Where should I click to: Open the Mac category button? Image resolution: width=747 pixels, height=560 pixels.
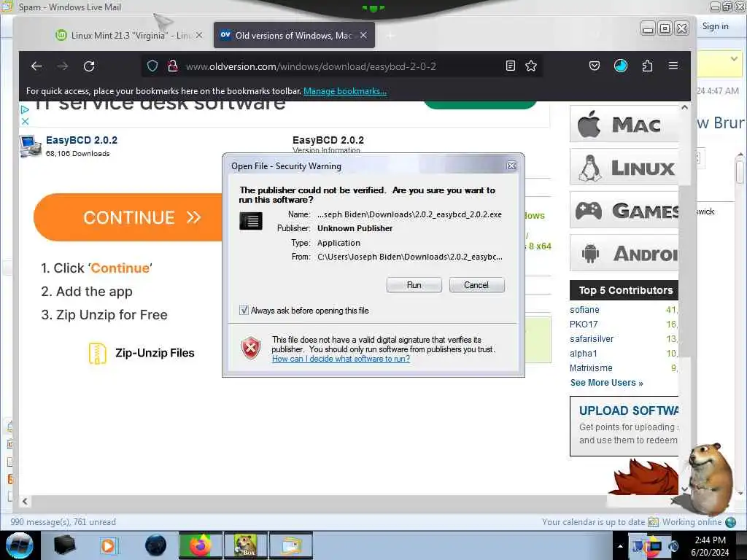coord(624,124)
